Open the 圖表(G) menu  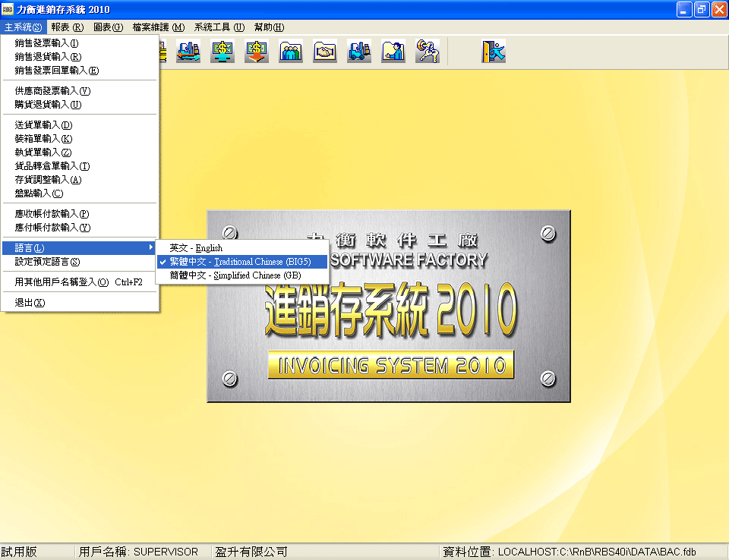click(x=109, y=27)
